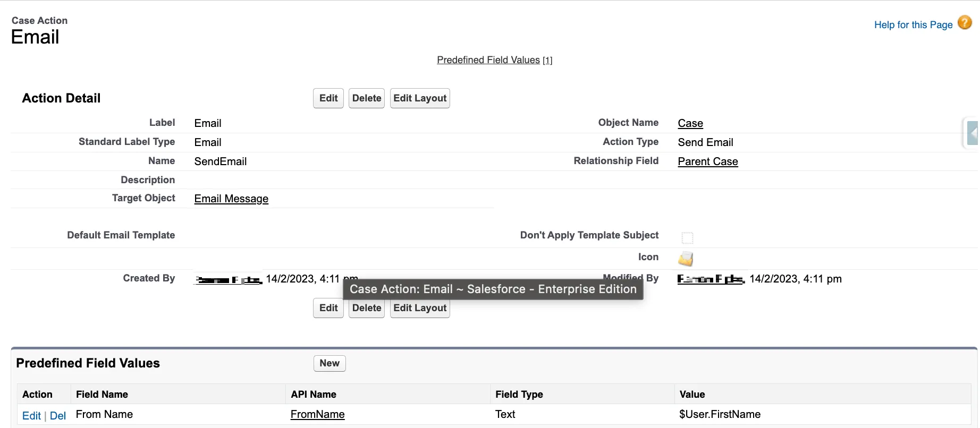Open the FromName API name link
The height and width of the screenshot is (428, 980).
click(317, 414)
